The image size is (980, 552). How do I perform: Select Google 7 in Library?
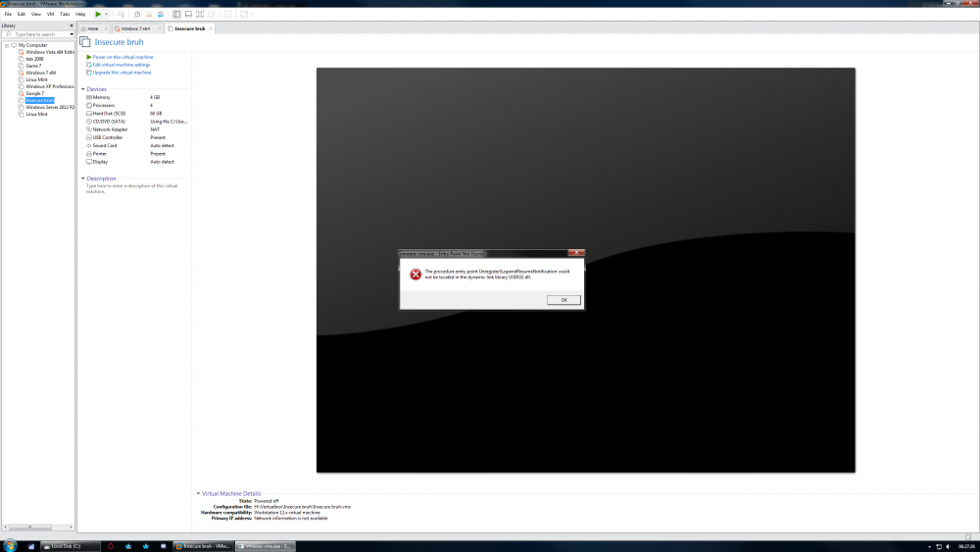click(x=34, y=93)
